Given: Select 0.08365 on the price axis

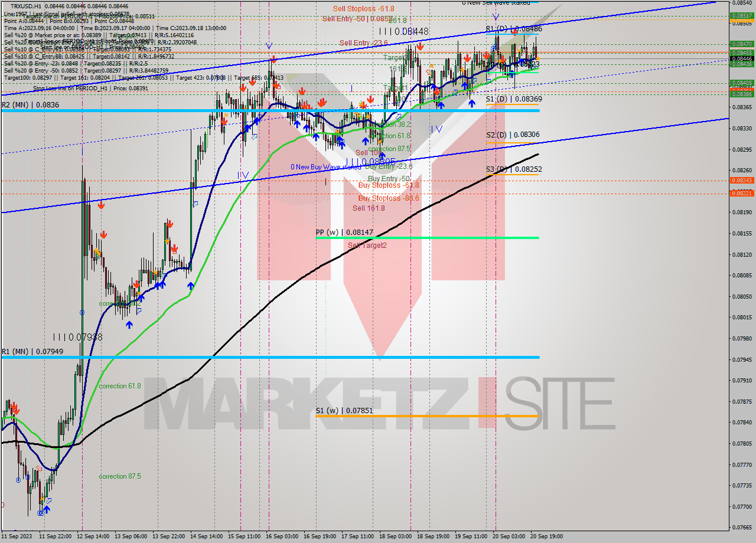Looking at the screenshot, I should pyautogui.click(x=742, y=107).
